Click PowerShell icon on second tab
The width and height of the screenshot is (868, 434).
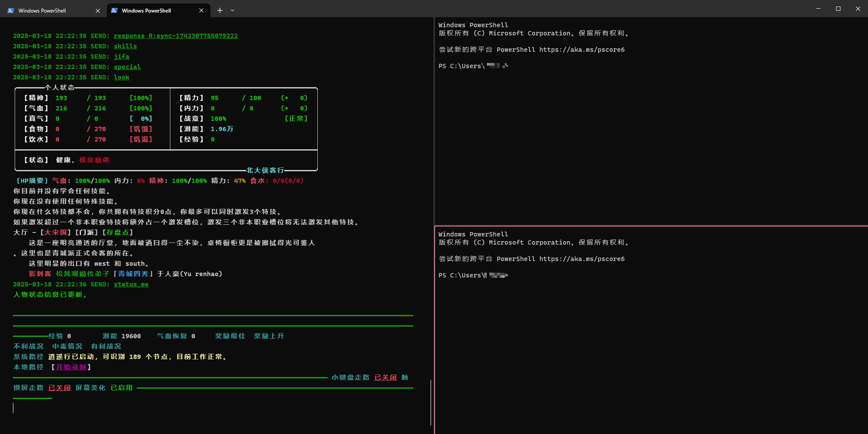pos(114,10)
